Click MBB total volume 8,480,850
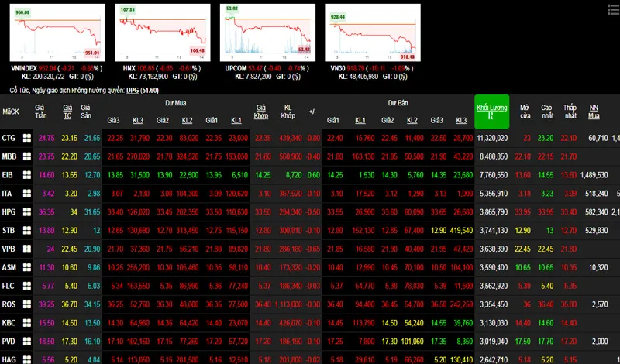The height and width of the screenshot is (364, 620). pyautogui.click(x=494, y=156)
